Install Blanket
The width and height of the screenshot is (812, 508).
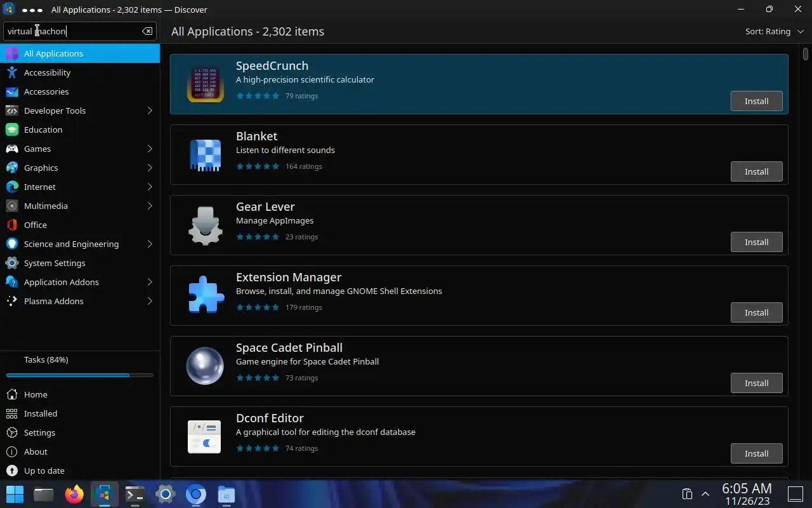point(756,171)
